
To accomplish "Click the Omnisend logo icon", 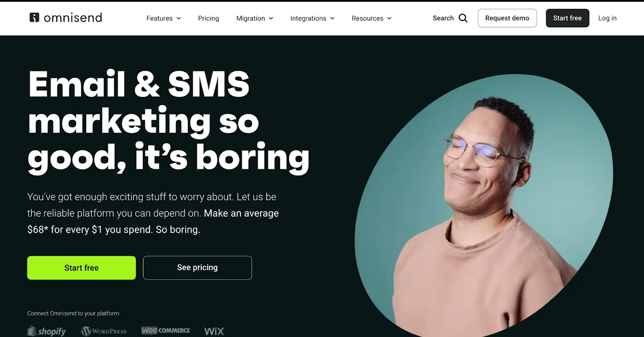I will 35,17.
